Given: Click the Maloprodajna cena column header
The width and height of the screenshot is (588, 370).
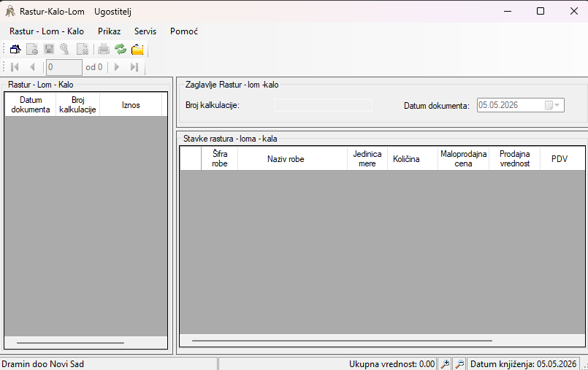Looking at the screenshot, I should point(464,159).
